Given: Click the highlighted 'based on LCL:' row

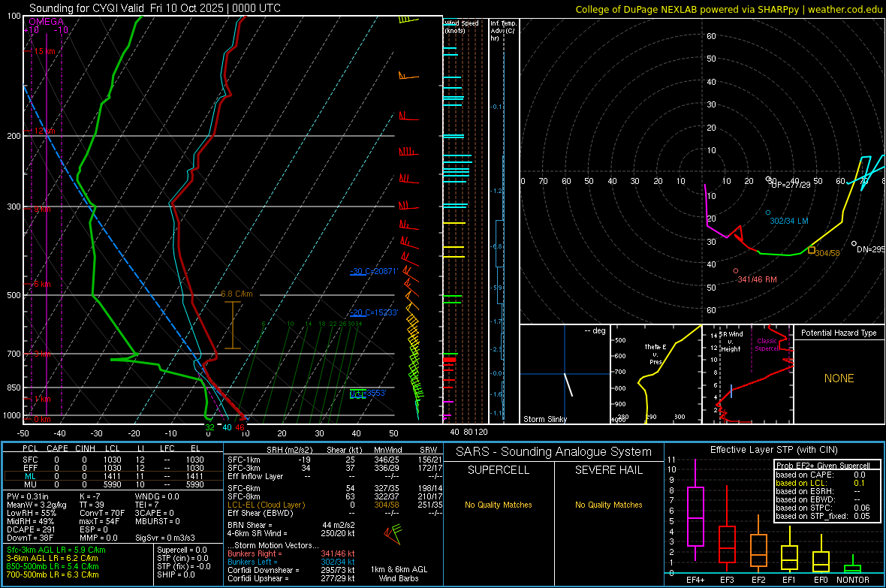Looking at the screenshot, I should (821, 483).
